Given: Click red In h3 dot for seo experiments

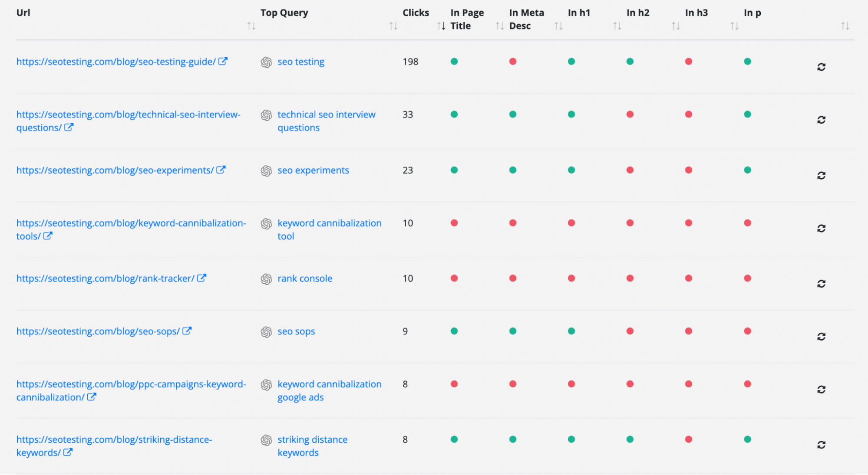Looking at the screenshot, I should (689, 170).
